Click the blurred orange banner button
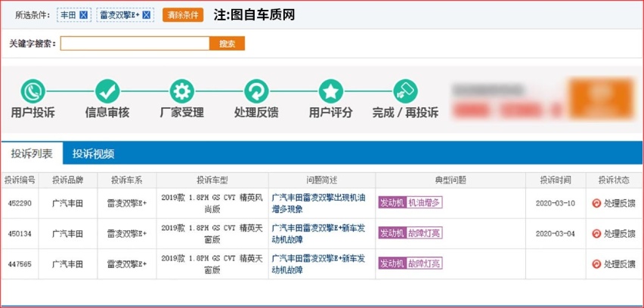 pos(602,99)
